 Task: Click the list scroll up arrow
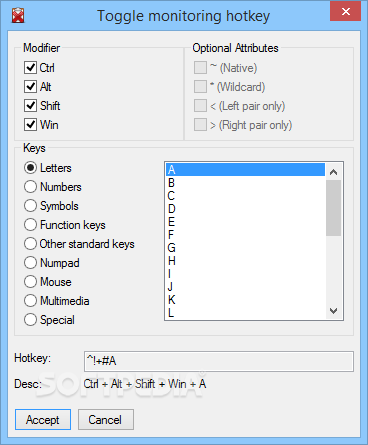[333, 172]
